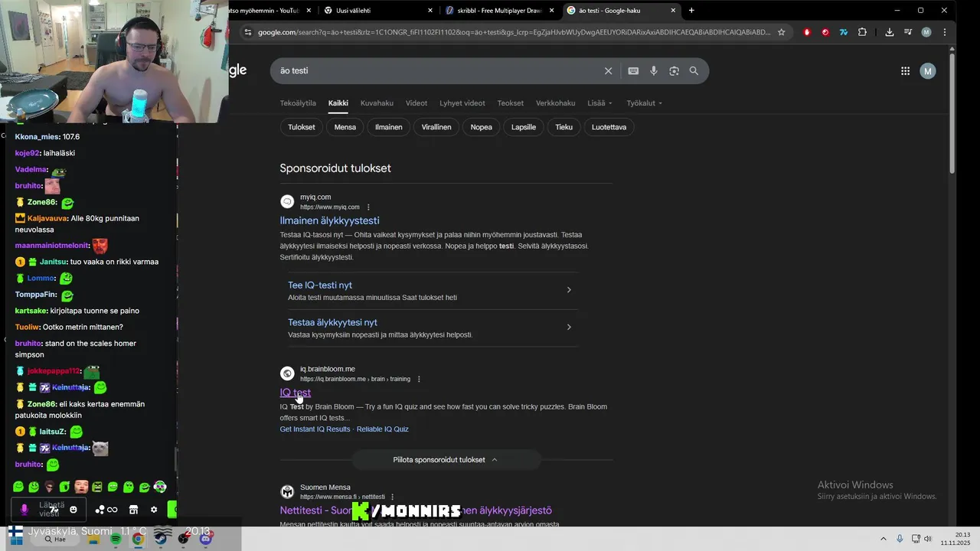Open Reliable IQ Quiz link

tap(383, 429)
